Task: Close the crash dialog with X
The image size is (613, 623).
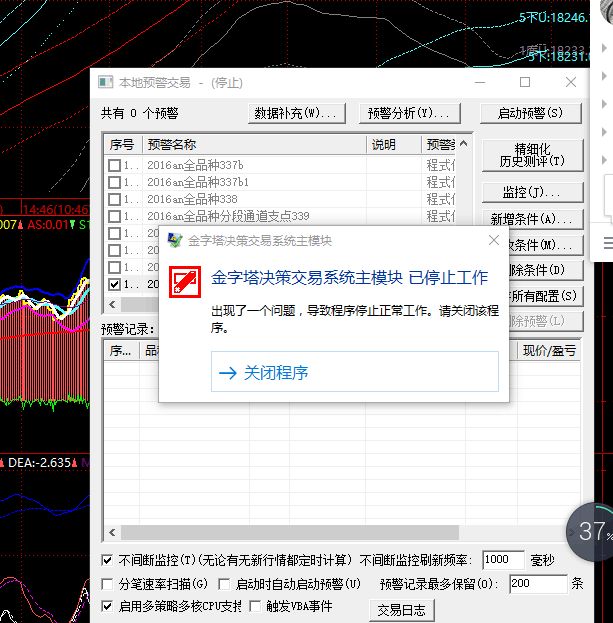Action: click(493, 240)
